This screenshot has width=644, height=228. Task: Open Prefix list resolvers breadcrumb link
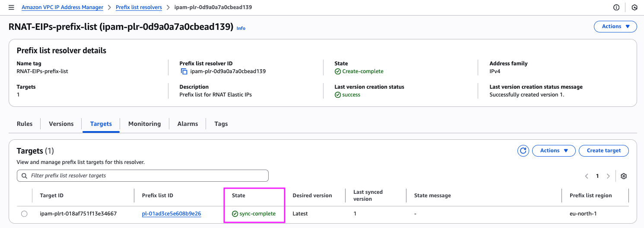139,7
